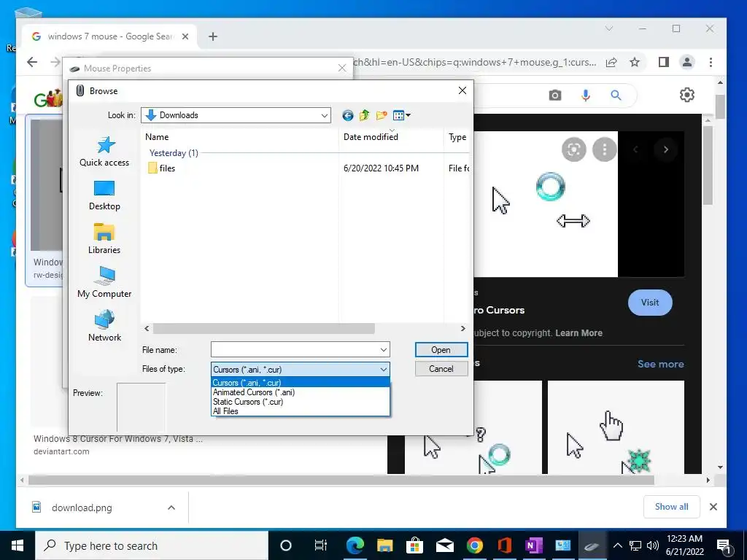Go up one level folder icon

(365, 115)
